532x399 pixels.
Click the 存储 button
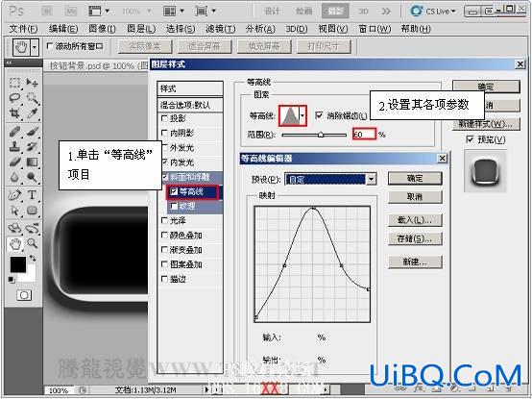pyautogui.click(x=415, y=238)
